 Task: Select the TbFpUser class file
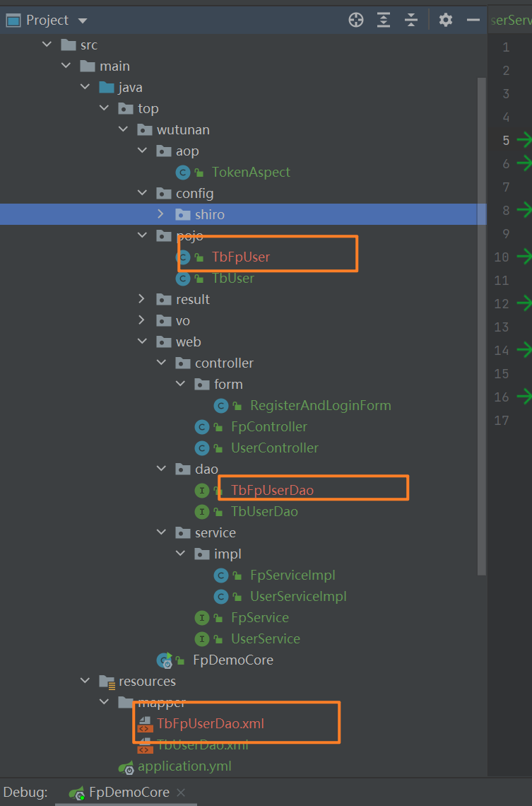point(241,257)
